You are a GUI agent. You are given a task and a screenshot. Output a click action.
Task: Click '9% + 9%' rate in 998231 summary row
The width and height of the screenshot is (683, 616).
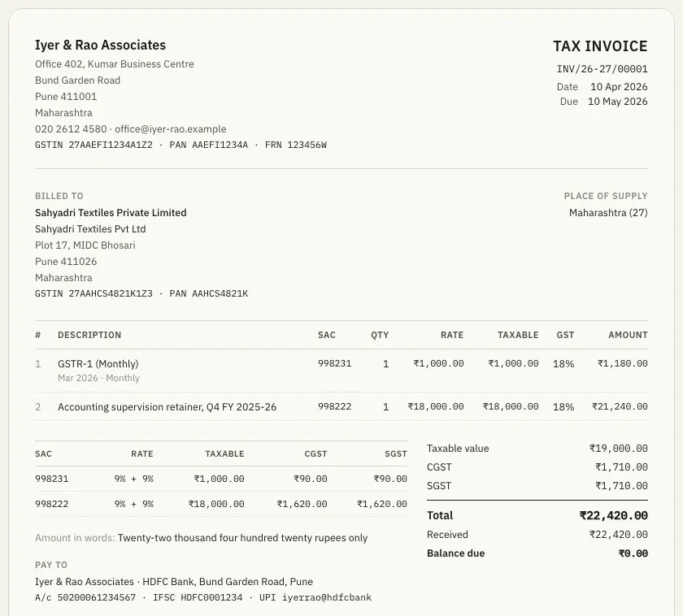133,479
